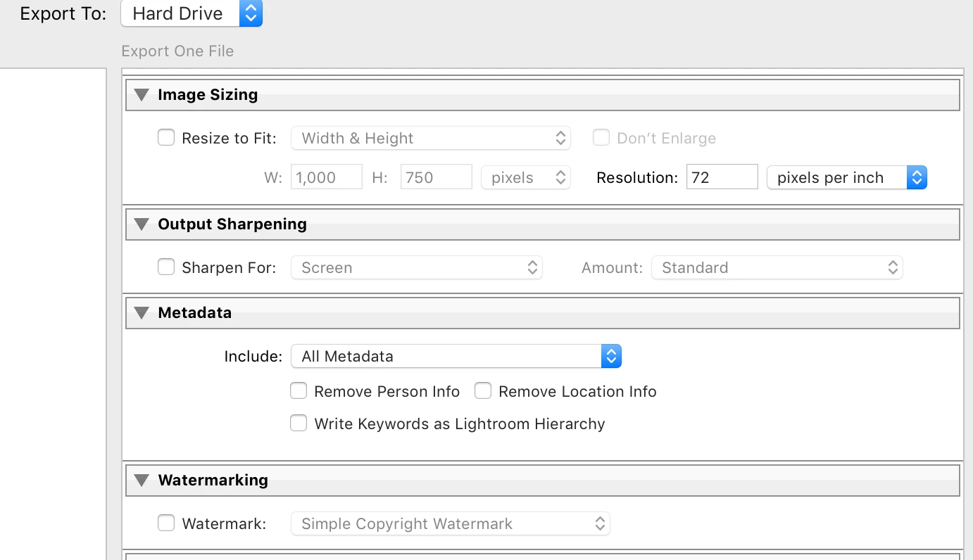Click the Width value field
Image resolution: width=973 pixels, height=560 pixels.
(x=327, y=177)
